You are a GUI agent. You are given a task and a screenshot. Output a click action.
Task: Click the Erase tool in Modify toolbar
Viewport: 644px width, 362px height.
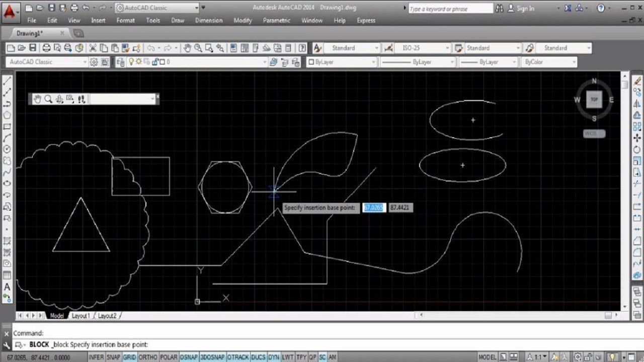637,81
